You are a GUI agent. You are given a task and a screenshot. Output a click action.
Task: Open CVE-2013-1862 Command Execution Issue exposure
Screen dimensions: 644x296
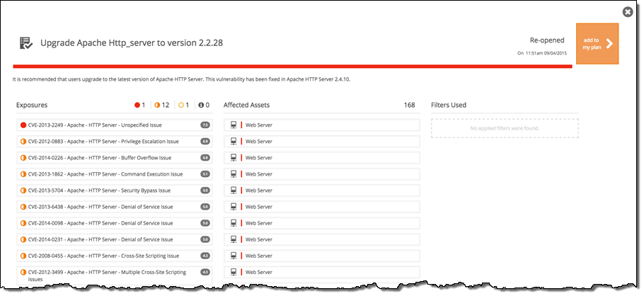point(114,174)
